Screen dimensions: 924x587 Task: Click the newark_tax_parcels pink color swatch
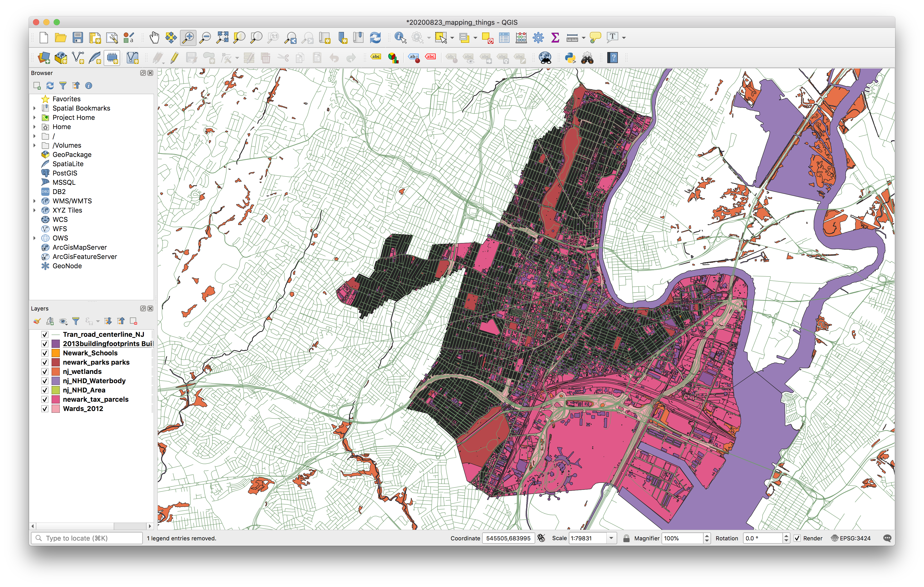pos(56,399)
